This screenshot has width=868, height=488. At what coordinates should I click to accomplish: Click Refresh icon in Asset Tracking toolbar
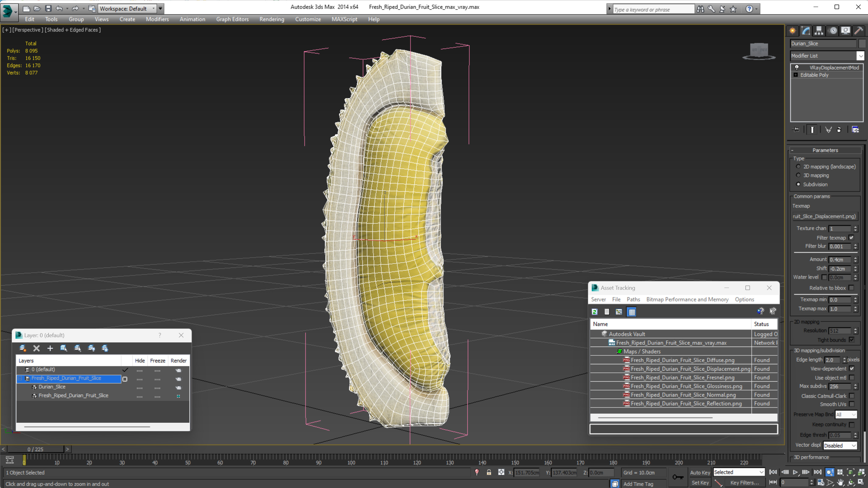[595, 312]
